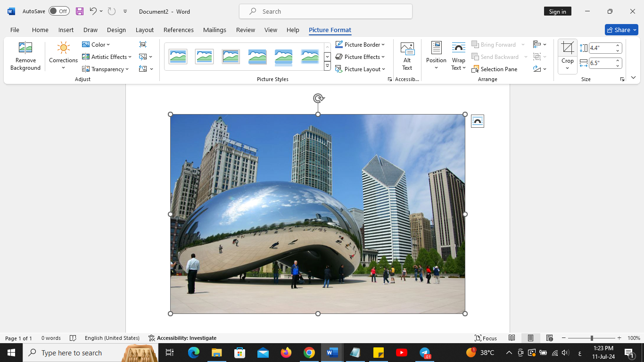The width and height of the screenshot is (644, 362).
Task: Decrease the picture width with the down stepper
Action: [x=618, y=66]
